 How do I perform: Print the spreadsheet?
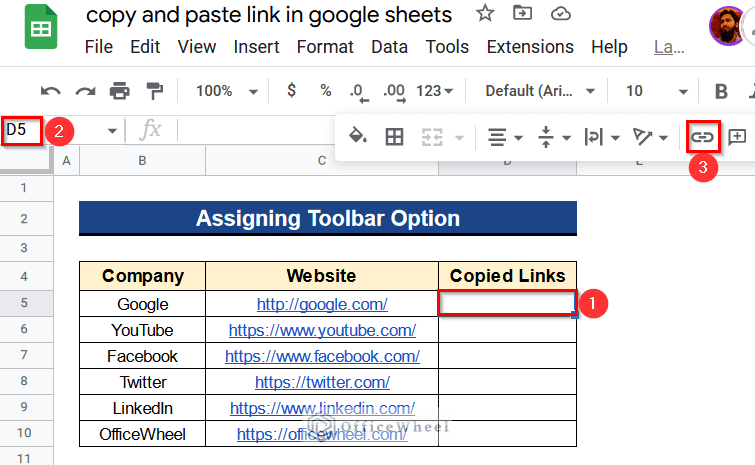point(119,90)
